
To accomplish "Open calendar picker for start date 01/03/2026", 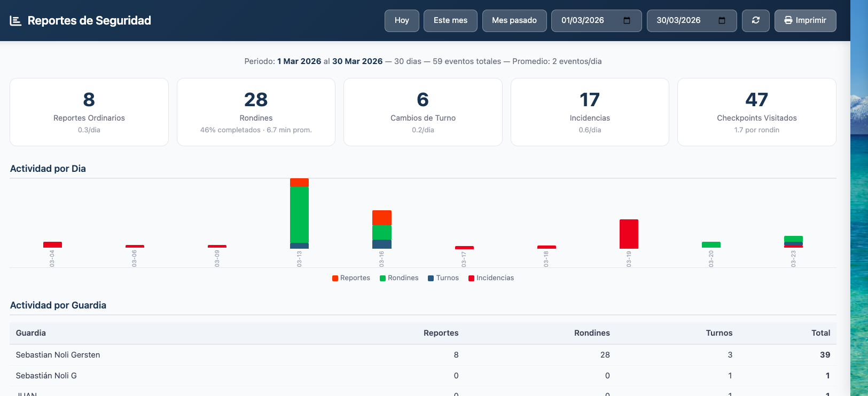I will pos(627,20).
